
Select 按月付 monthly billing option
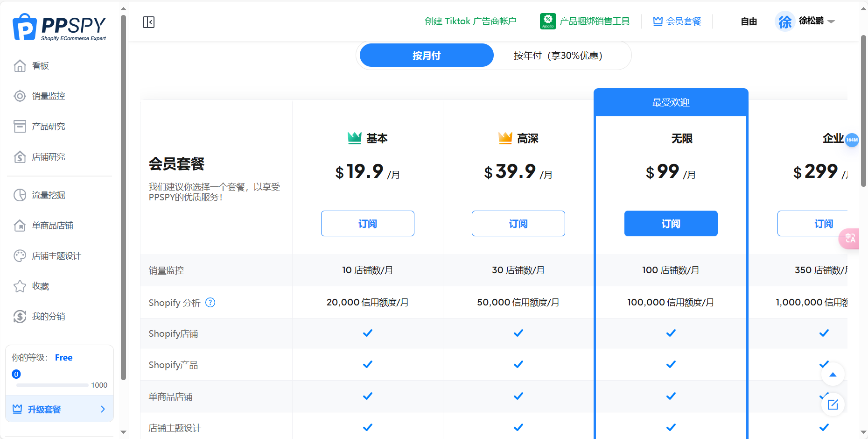pyautogui.click(x=426, y=55)
